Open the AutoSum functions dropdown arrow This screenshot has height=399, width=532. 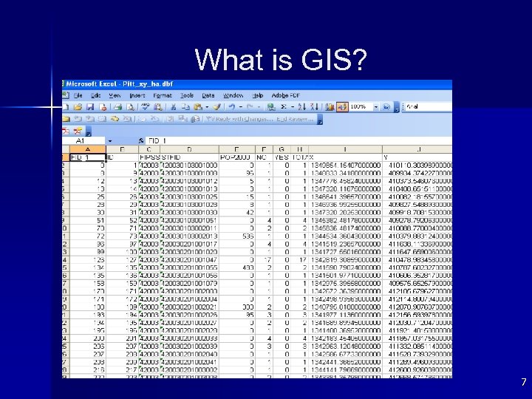coord(293,107)
